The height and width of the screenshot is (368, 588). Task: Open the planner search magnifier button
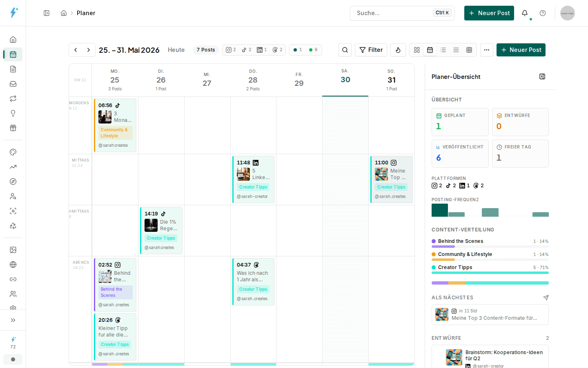coord(345,50)
